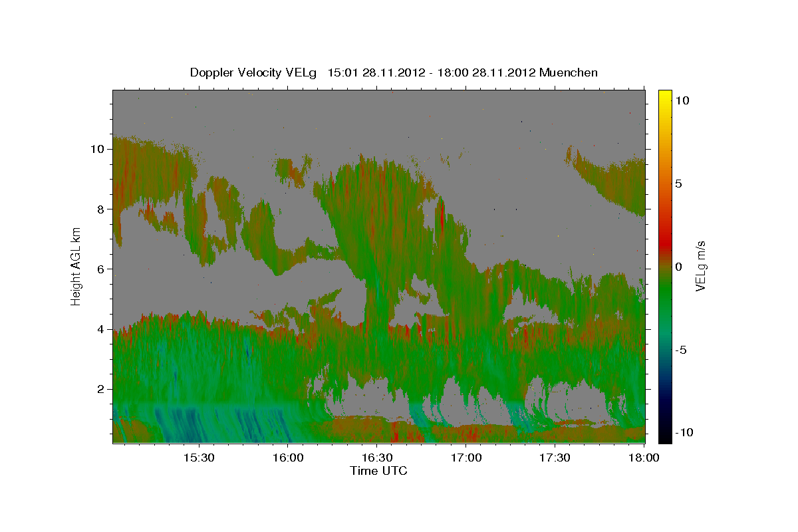Click the height axis label 10
798x532 pixels.
pyautogui.click(x=97, y=149)
